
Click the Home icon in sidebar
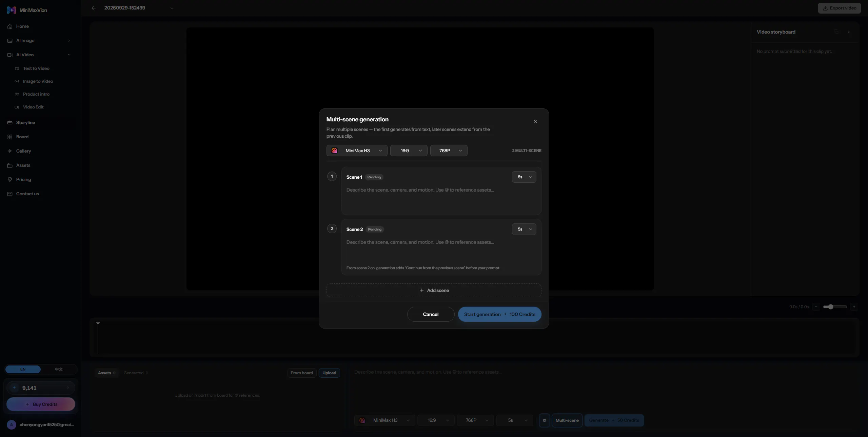tap(10, 26)
